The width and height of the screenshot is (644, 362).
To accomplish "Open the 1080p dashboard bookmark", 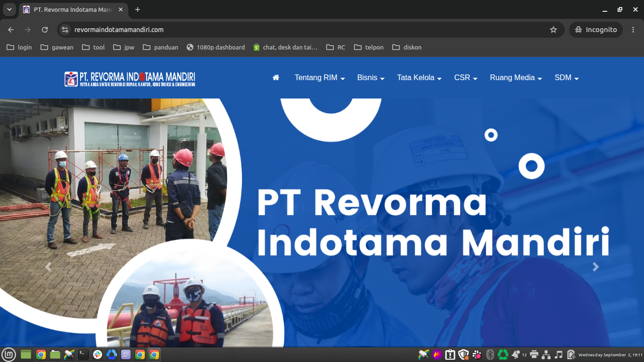I will click(x=216, y=47).
